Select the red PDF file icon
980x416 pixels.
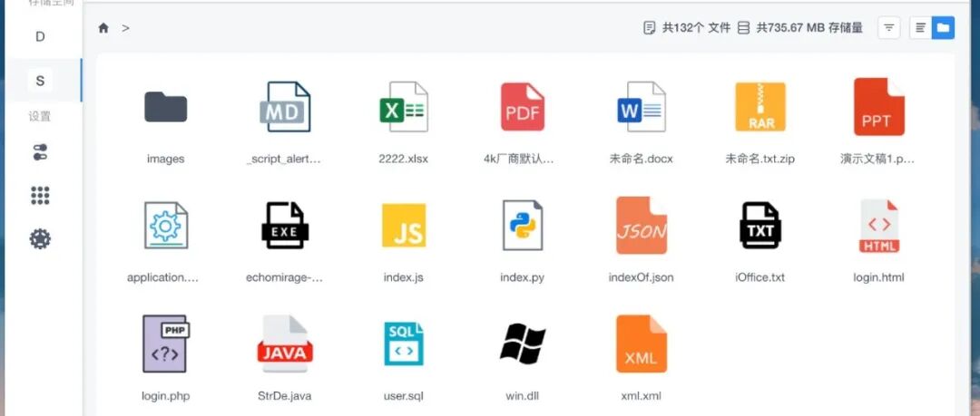[523, 107]
